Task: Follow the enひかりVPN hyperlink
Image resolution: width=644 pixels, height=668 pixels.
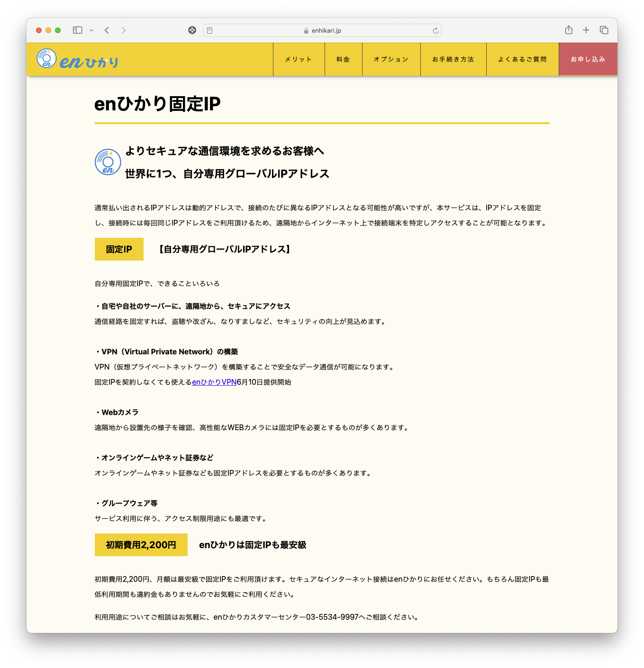Action: point(214,382)
